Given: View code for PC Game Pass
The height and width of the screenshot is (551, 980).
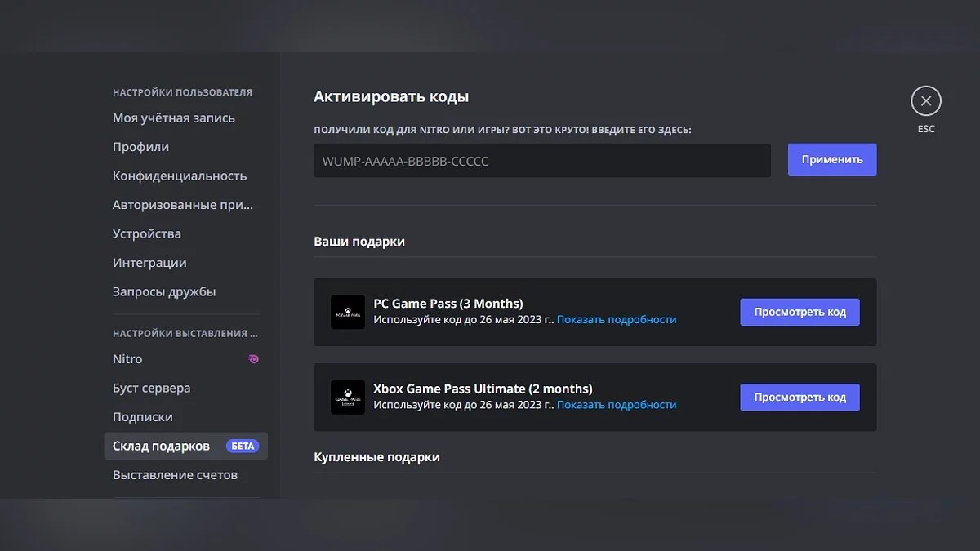Looking at the screenshot, I should click(800, 312).
